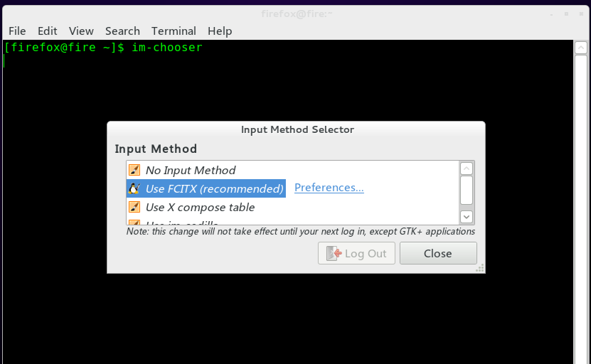Open the Search menu
The image size is (591, 364).
point(122,31)
